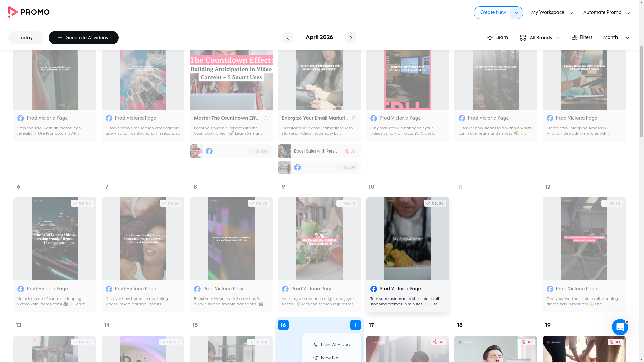Image resolution: width=644 pixels, height=362 pixels.
Task: Open the chat support bubble icon
Action: [x=620, y=327]
